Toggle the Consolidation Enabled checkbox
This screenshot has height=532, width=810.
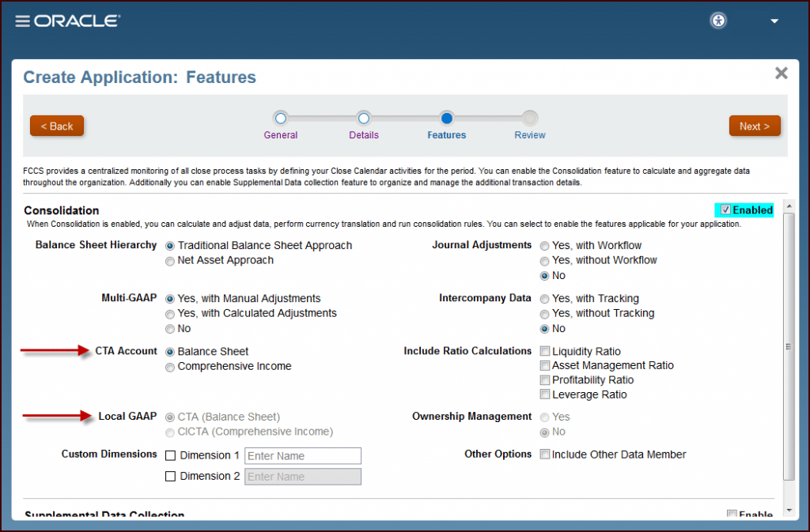click(725, 210)
